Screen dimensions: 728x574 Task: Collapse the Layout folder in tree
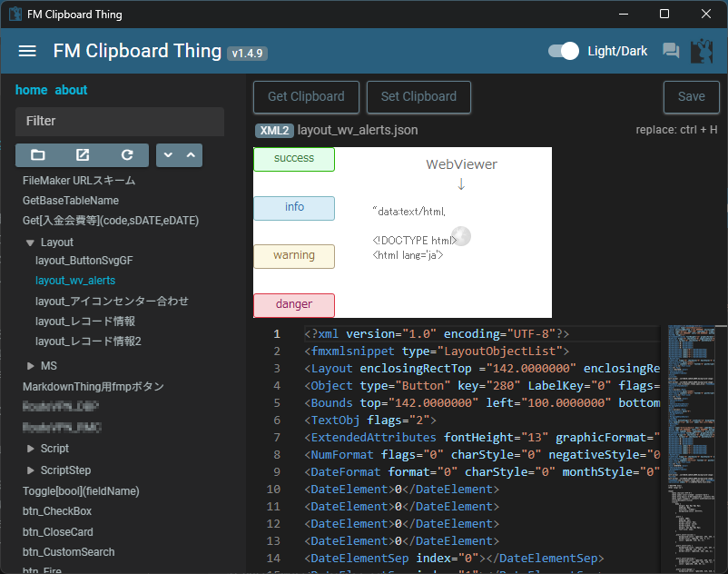tap(30, 242)
